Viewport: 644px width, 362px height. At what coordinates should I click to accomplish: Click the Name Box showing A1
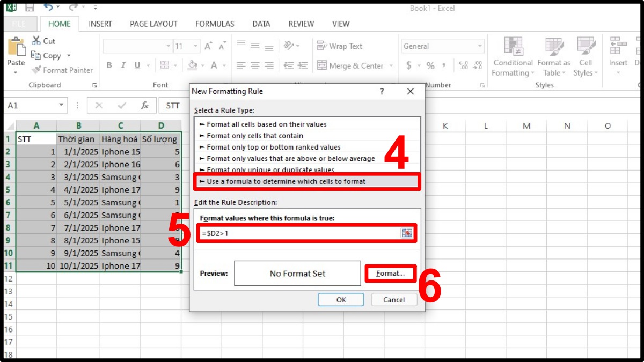pos(31,105)
